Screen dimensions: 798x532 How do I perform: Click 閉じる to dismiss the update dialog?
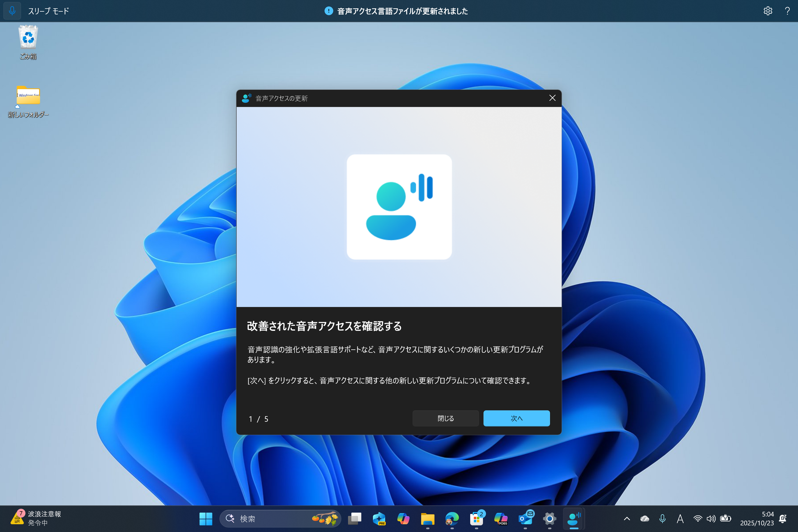tap(446, 418)
